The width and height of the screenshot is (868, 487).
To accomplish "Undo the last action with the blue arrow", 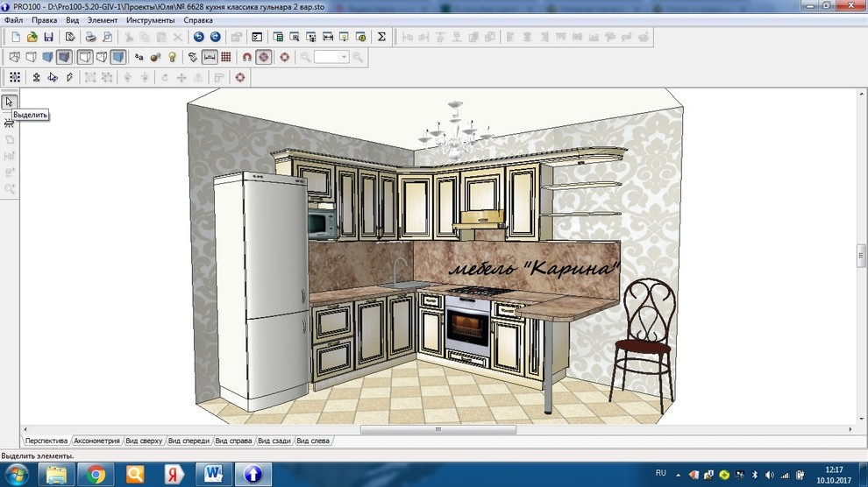I will (x=199, y=37).
